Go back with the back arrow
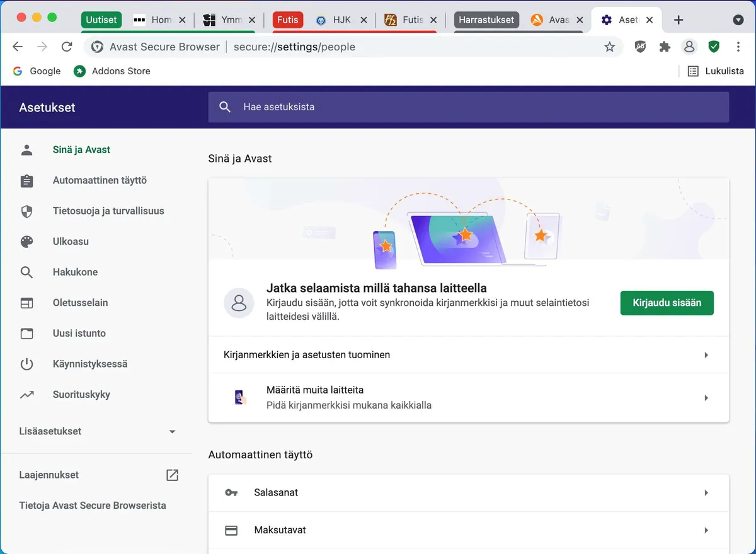Screen dimensions: 756x554 point(18,47)
